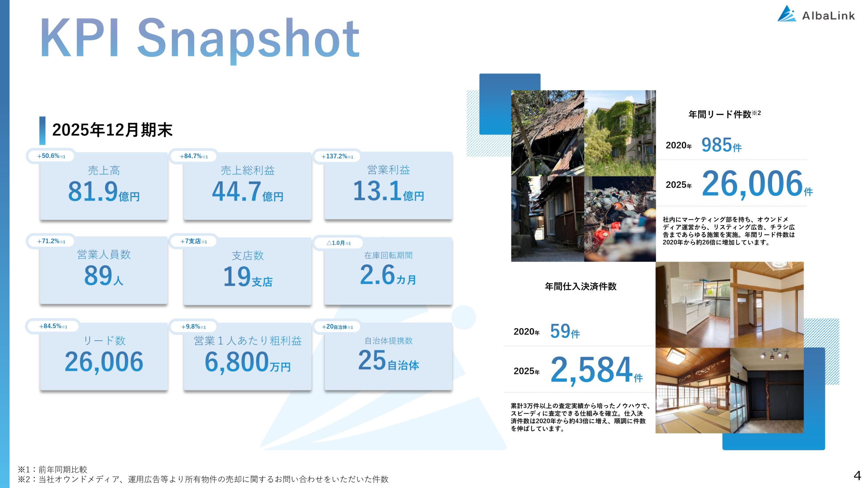This screenshot has width=868, height=488.
Task: Click the collapsed rusty roof house photo
Action: pyautogui.click(x=547, y=133)
